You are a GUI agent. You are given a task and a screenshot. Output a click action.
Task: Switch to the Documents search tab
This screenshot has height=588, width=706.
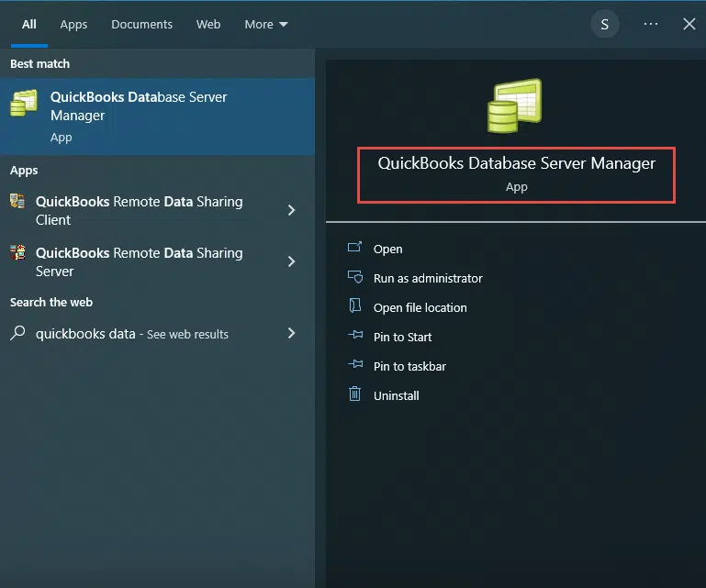[x=141, y=25]
